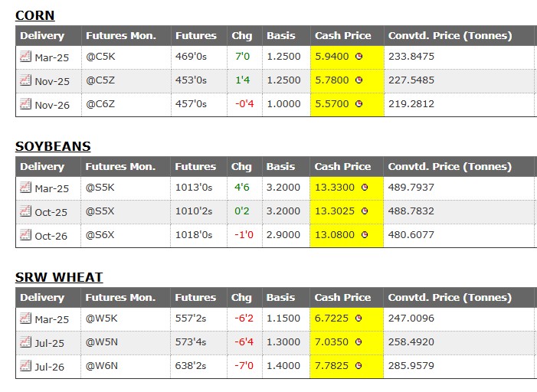
Task: Click the @C5K futures month symbol
Action: click(100, 57)
